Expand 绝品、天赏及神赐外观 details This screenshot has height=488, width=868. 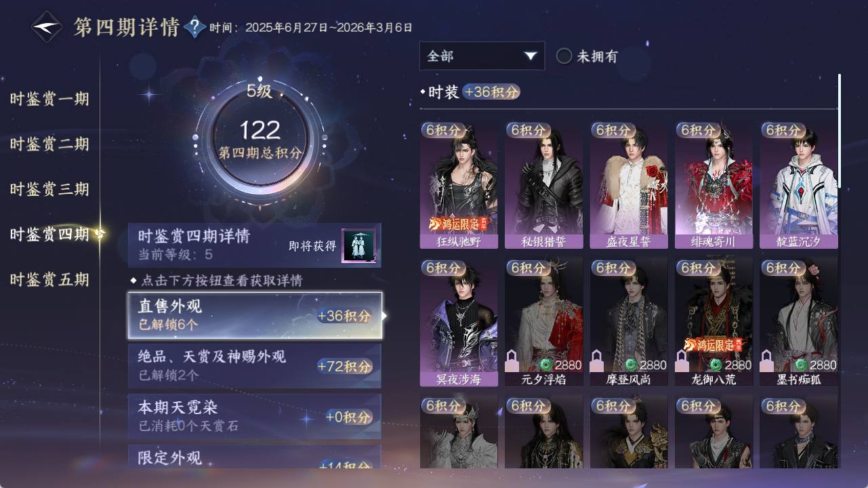[x=255, y=365]
